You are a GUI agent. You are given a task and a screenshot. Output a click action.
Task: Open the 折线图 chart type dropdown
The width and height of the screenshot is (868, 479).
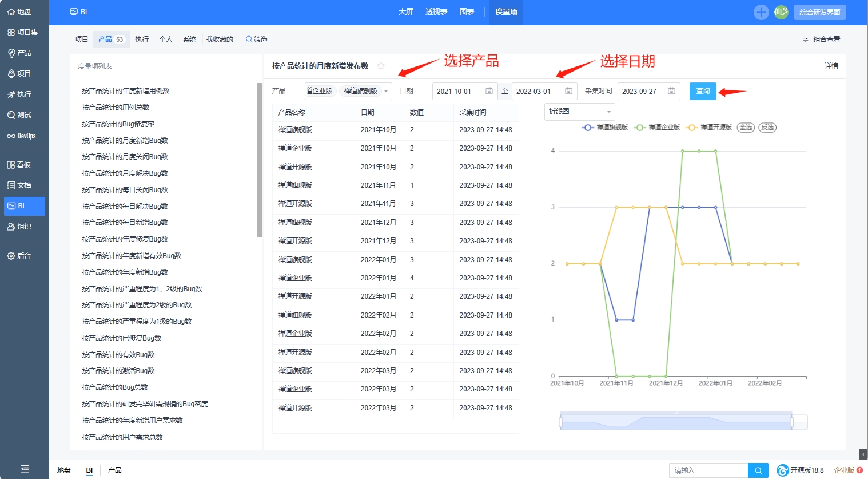(579, 112)
